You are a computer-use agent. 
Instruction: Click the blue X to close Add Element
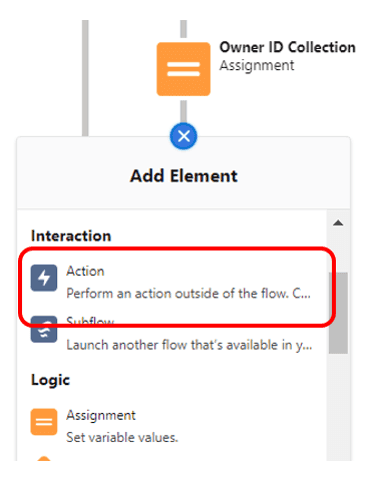tap(184, 136)
